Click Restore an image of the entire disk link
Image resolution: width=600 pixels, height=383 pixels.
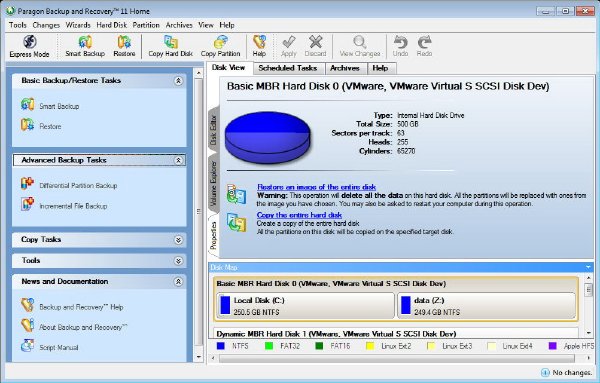[316, 187]
